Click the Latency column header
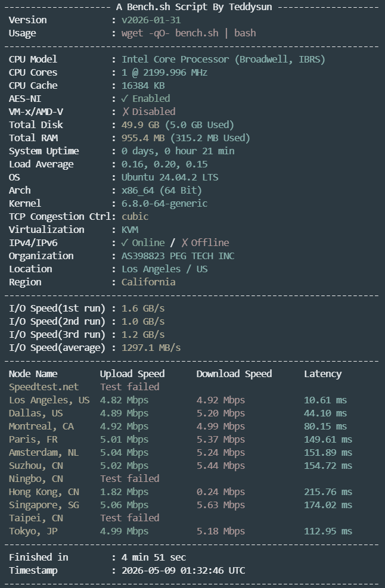Screen dimensions: 385x588 pos(322,374)
